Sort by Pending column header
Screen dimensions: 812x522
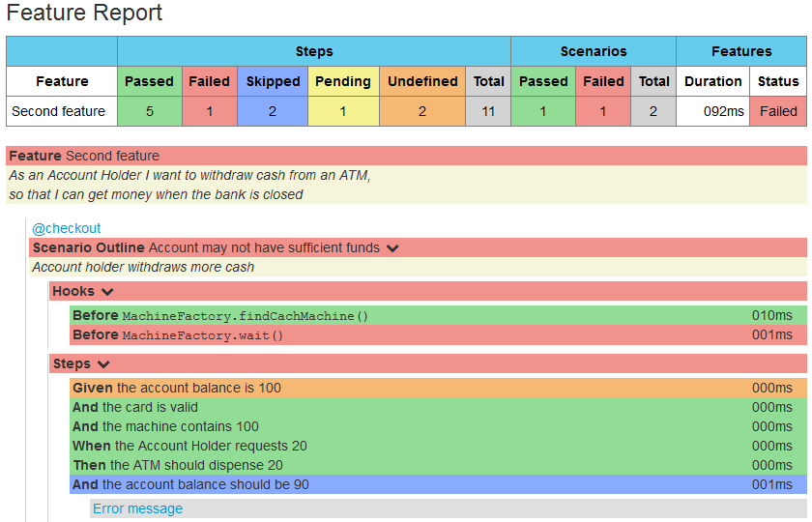(343, 81)
